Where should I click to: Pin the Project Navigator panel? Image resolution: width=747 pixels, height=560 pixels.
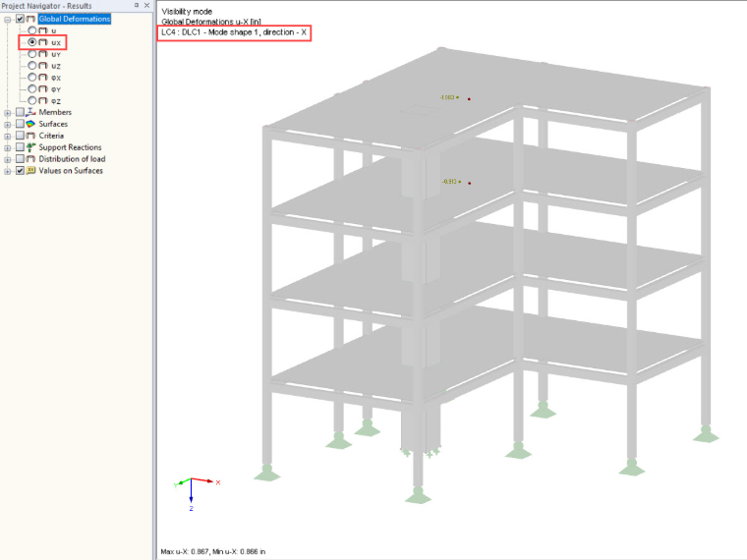click(137, 5)
